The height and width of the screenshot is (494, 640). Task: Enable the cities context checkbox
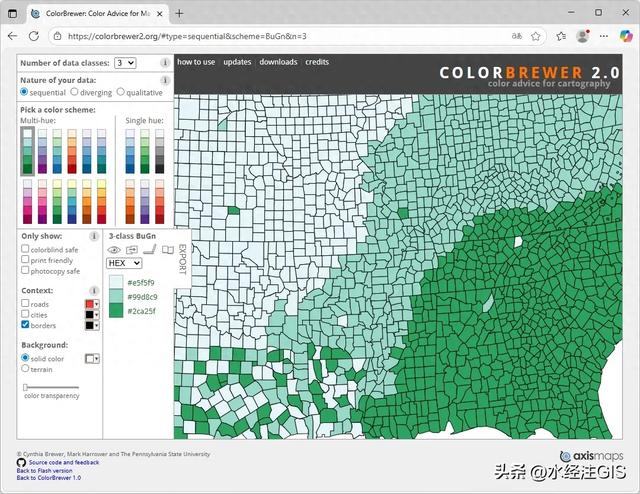tap(25, 314)
